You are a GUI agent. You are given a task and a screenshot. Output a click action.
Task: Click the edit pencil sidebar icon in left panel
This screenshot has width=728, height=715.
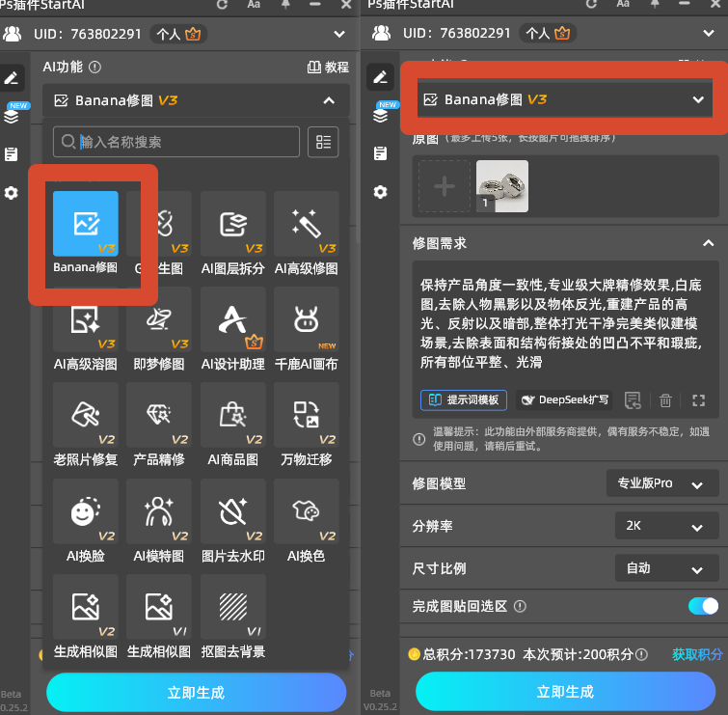12,77
